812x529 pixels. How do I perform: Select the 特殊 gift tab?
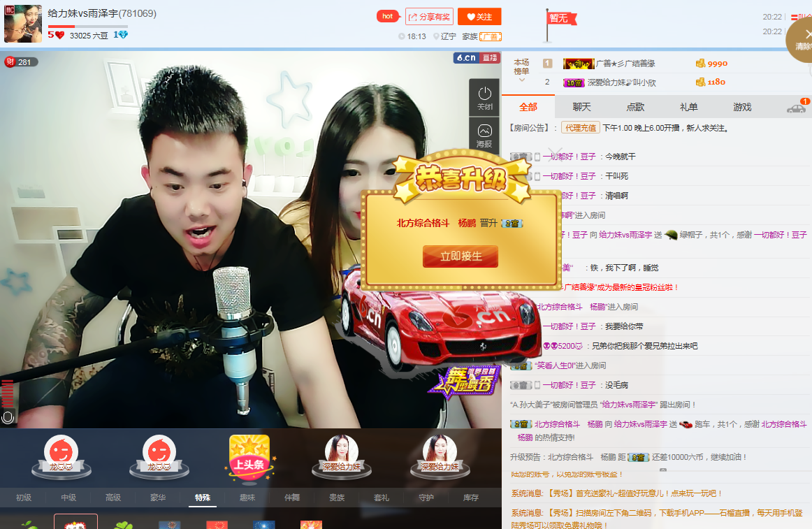[x=203, y=498]
